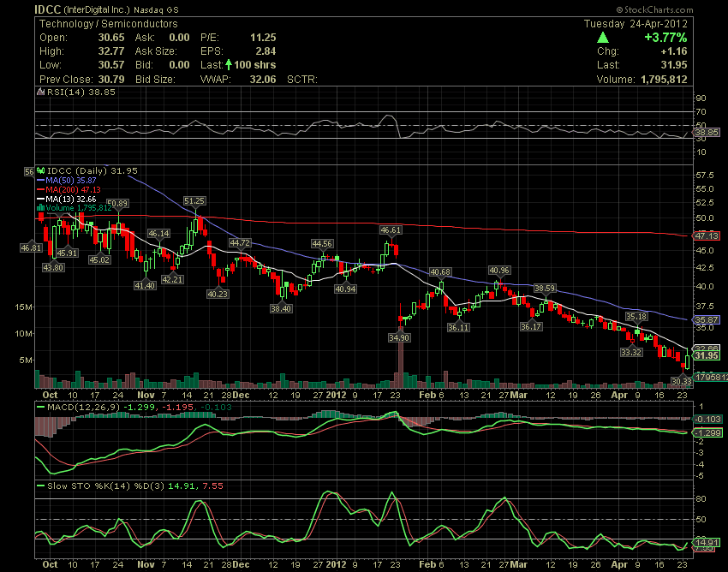Click the mountain icon before RSI(14)
This screenshot has height=572, width=728.
click(41, 92)
